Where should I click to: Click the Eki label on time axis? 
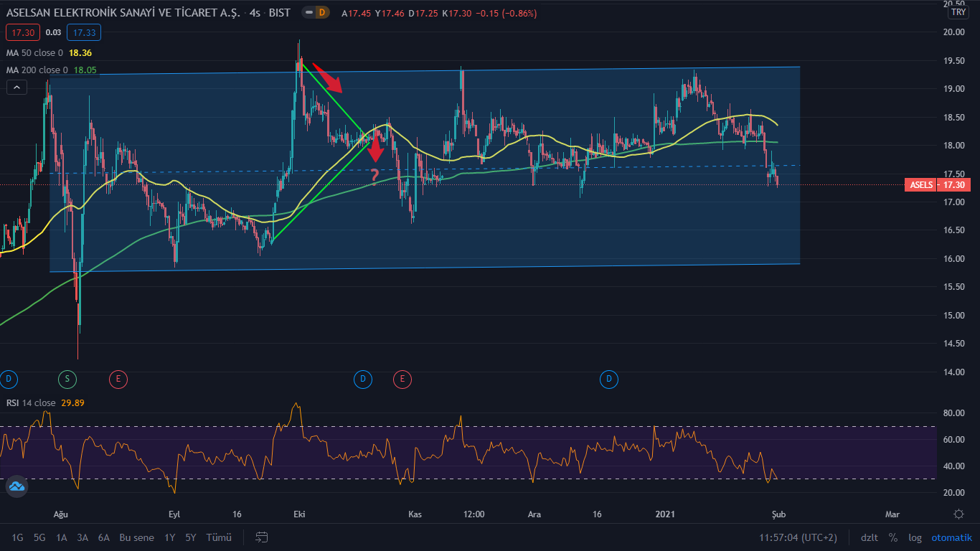[x=299, y=514]
